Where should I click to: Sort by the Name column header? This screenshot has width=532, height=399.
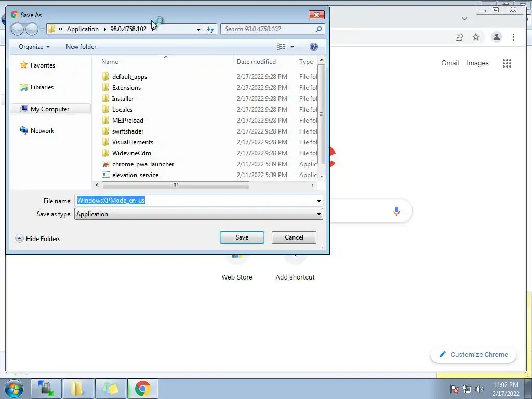pos(110,62)
